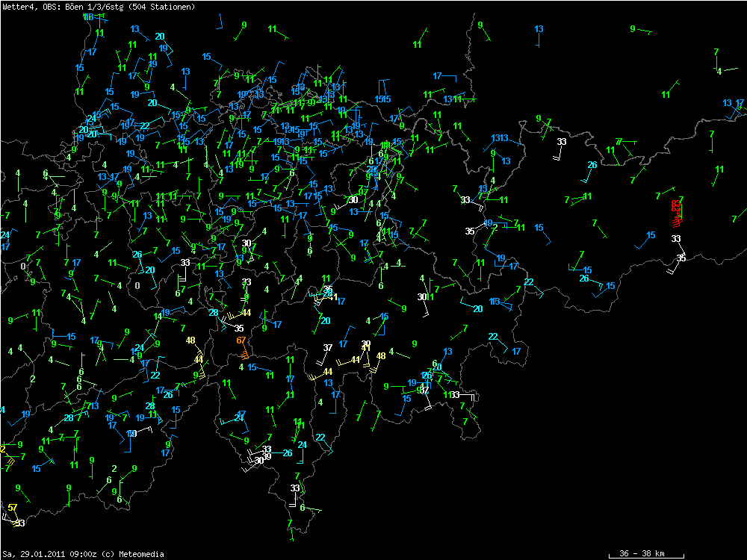
Task: Click the '(504 Stationen)' station count label
Action: [162, 6]
